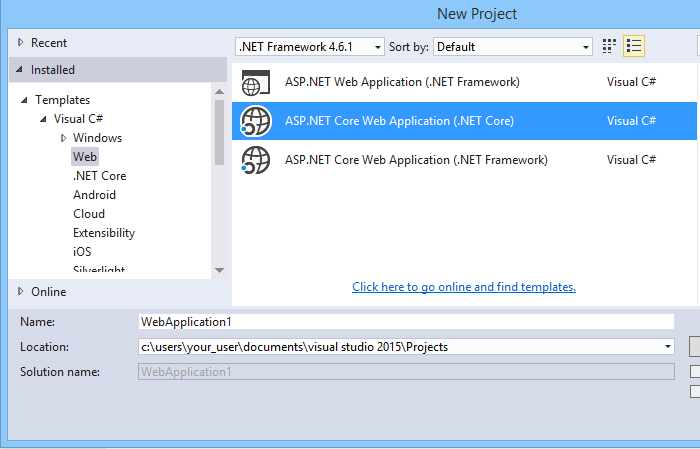The height and width of the screenshot is (449, 700).
Task: Click the project Name input field
Action: click(406, 322)
